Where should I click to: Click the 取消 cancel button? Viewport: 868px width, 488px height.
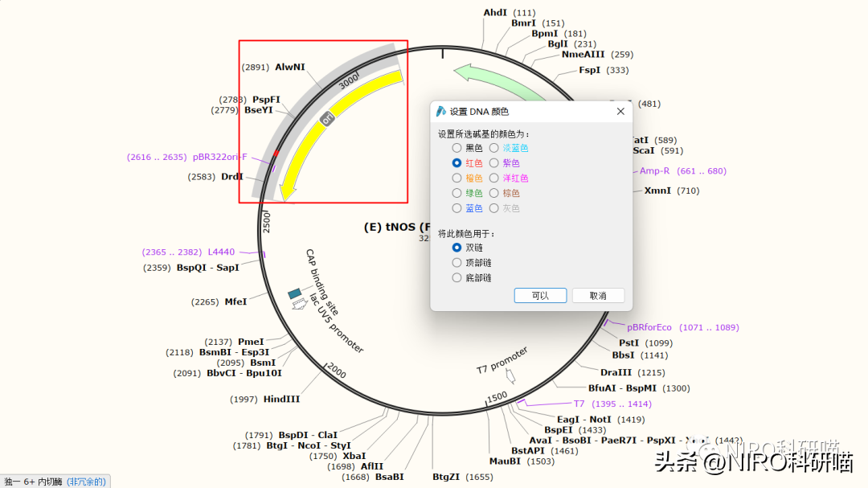point(598,296)
